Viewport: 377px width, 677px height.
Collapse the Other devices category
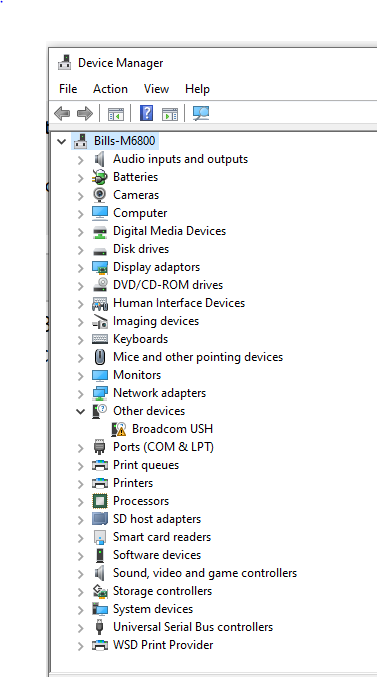pos(80,411)
